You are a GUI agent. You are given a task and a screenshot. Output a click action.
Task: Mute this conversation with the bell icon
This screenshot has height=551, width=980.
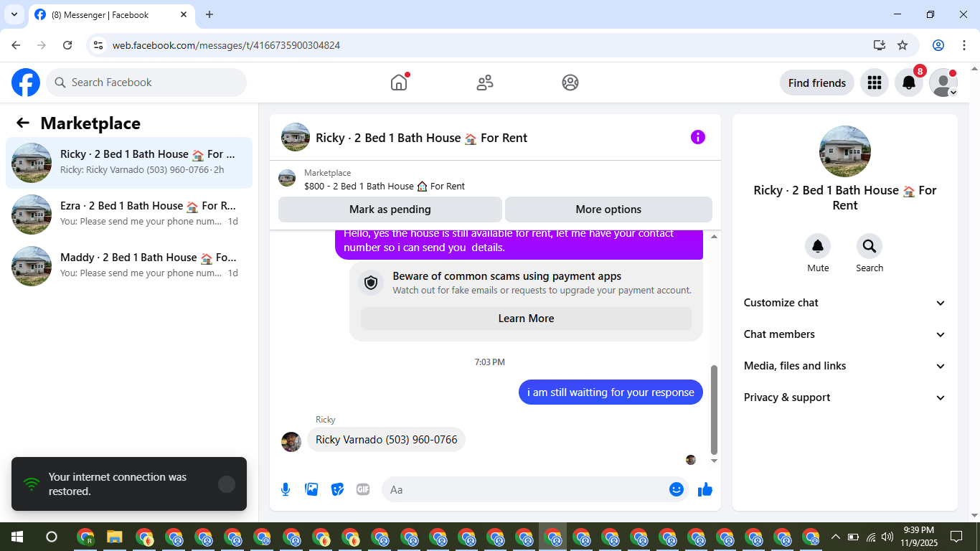coord(818,247)
